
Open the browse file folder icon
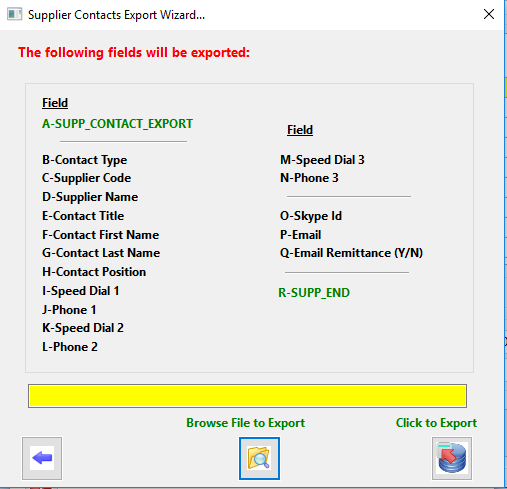[x=259, y=458]
